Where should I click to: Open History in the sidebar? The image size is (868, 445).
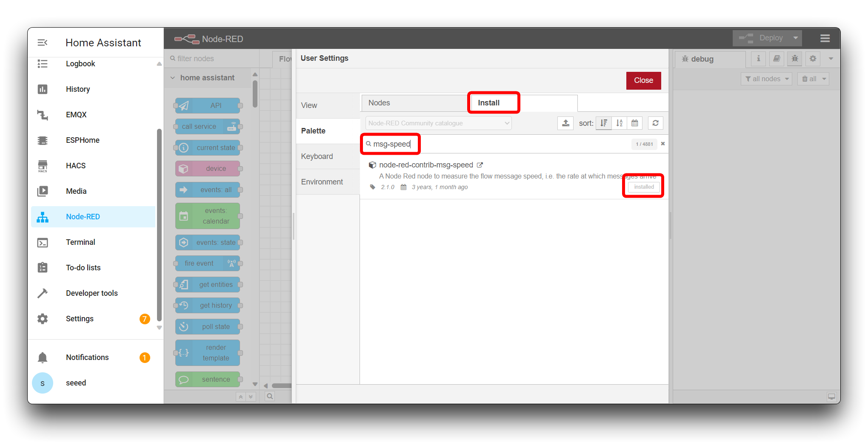click(x=93, y=89)
